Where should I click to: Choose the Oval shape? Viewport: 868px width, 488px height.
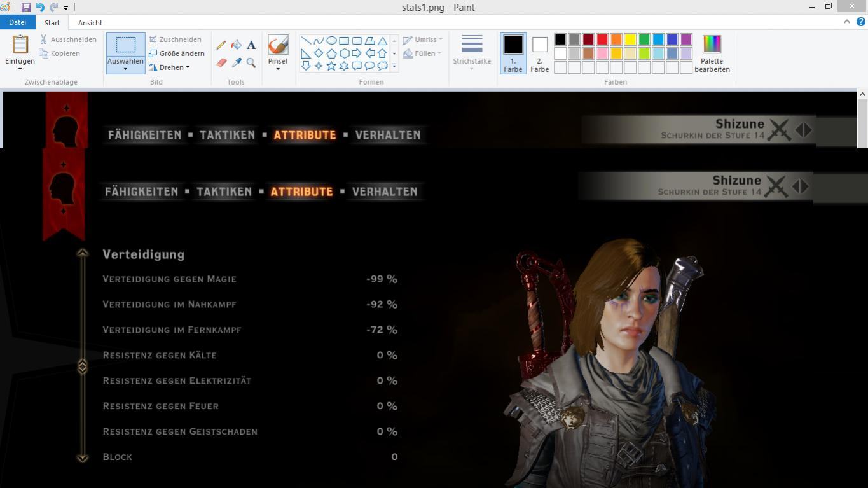[331, 40]
